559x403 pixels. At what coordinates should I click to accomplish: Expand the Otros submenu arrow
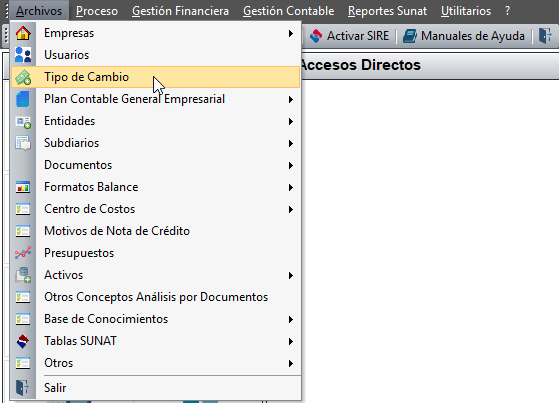tap(291, 363)
